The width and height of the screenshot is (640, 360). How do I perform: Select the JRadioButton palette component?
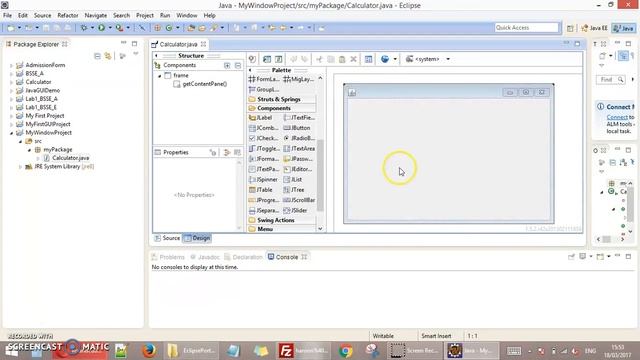pos(299,138)
